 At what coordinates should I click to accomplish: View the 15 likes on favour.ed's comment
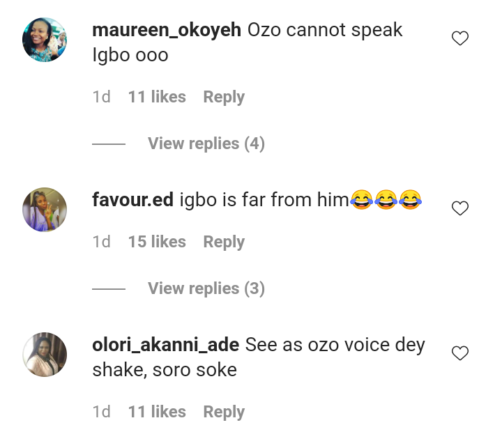click(x=157, y=242)
